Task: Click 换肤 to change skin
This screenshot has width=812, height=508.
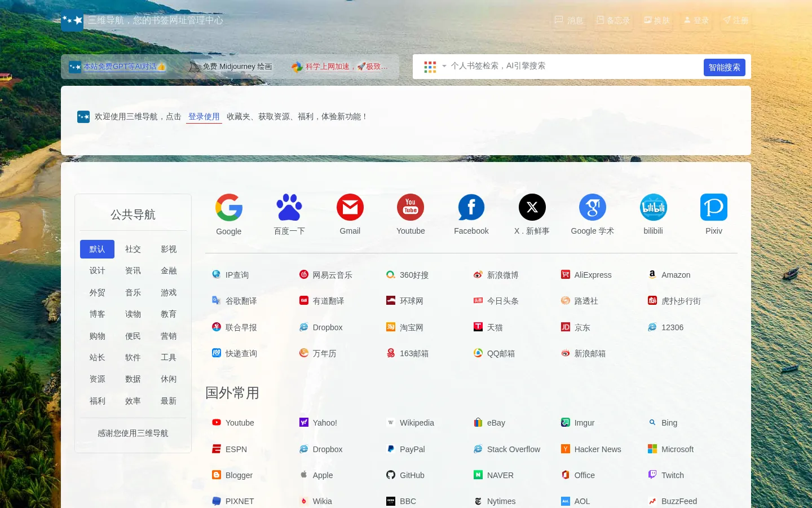Action: tap(657, 20)
